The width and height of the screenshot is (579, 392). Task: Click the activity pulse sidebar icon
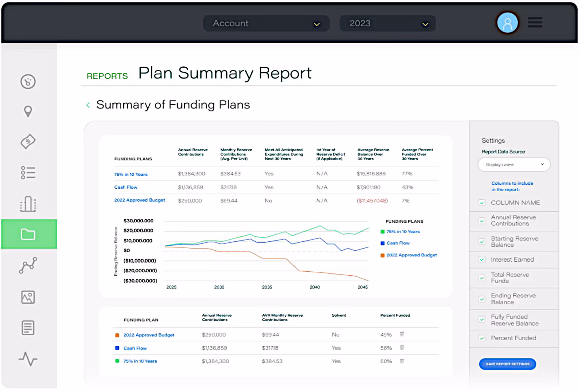(28, 359)
